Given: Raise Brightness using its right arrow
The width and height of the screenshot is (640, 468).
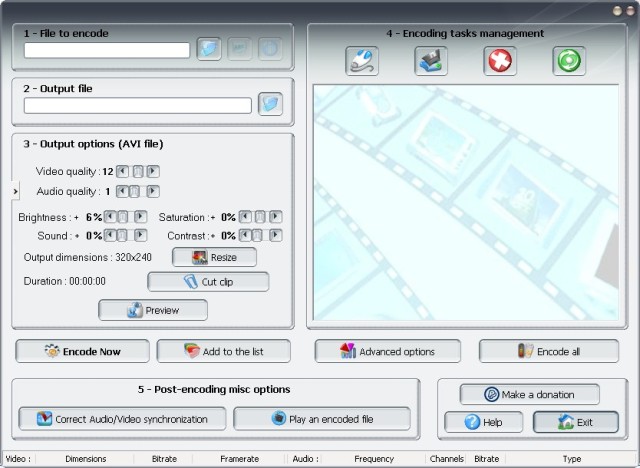Looking at the screenshot, I should pyautogui.click(x=140, y=217).
